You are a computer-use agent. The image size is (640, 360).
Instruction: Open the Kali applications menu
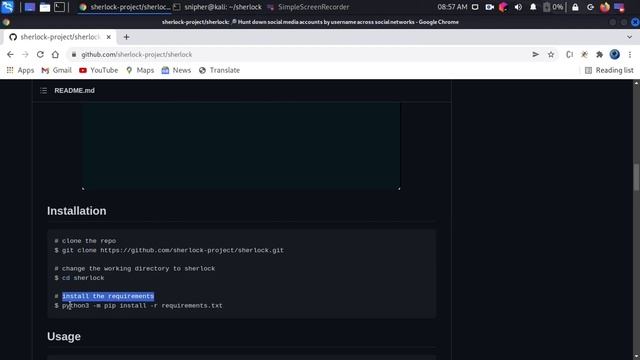pos(7,7)
